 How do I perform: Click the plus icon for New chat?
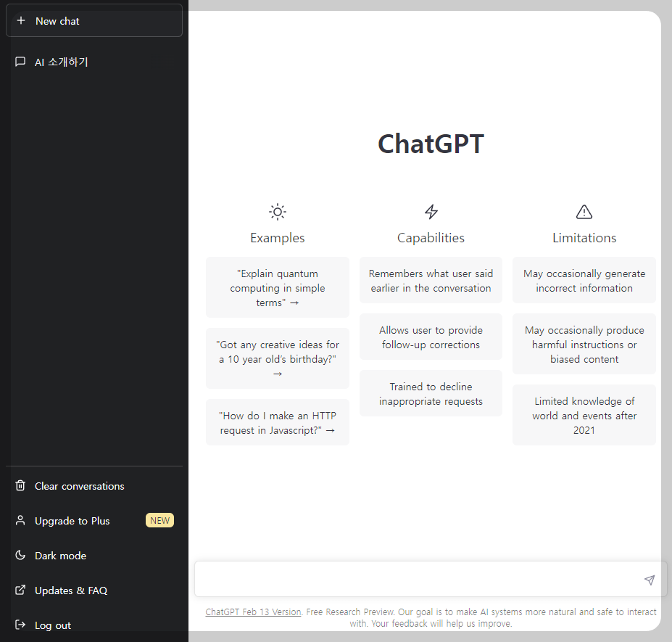pyautogui.click(x=20, y=20)
